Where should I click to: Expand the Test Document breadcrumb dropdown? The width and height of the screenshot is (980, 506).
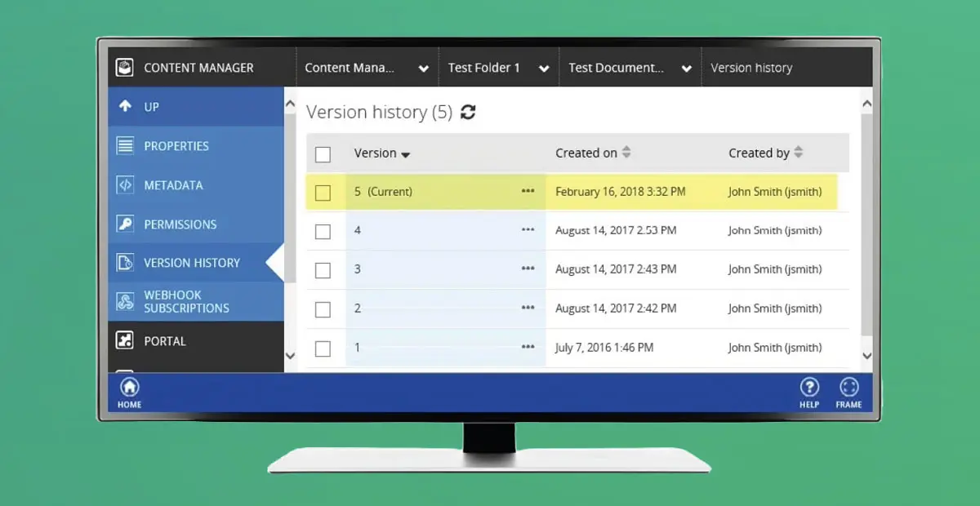(686, 68)
